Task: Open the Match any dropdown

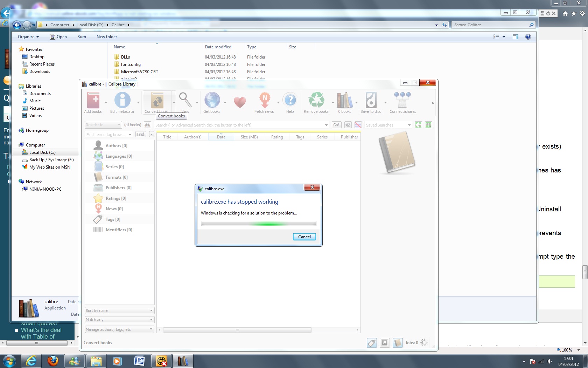Action: 119,320
